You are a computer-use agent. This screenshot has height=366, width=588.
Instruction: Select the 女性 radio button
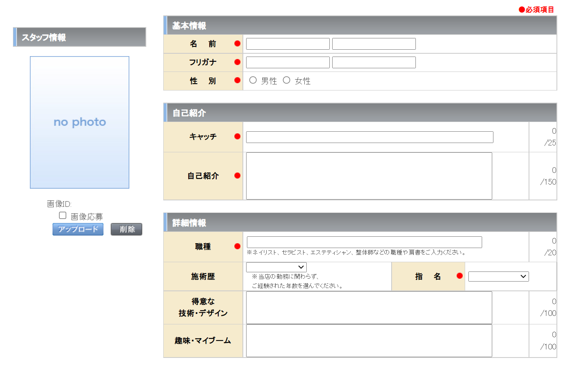pos(287,80)
